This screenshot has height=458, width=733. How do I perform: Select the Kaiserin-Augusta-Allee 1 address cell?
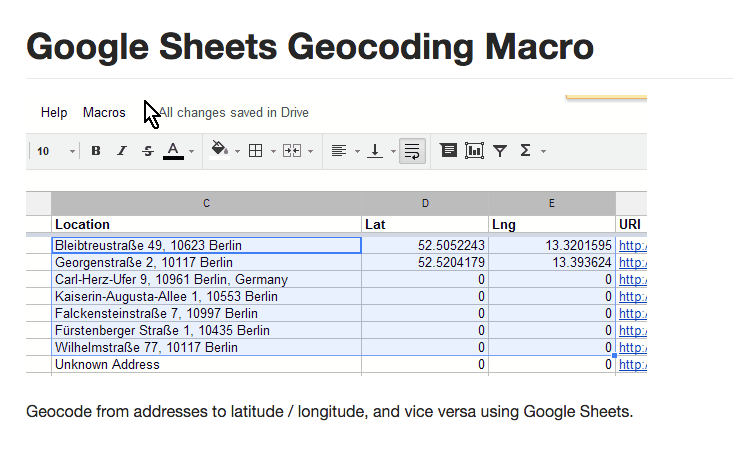pos(206,296)
